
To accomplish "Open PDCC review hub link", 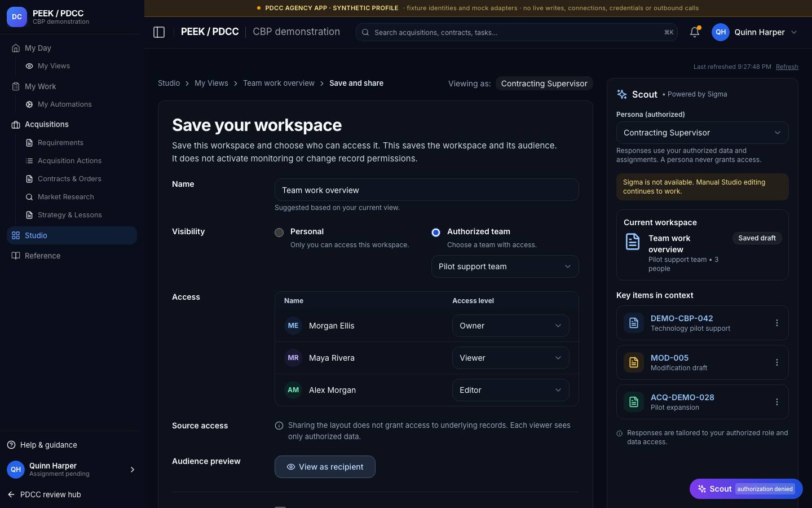I will [x=50, y=494].
